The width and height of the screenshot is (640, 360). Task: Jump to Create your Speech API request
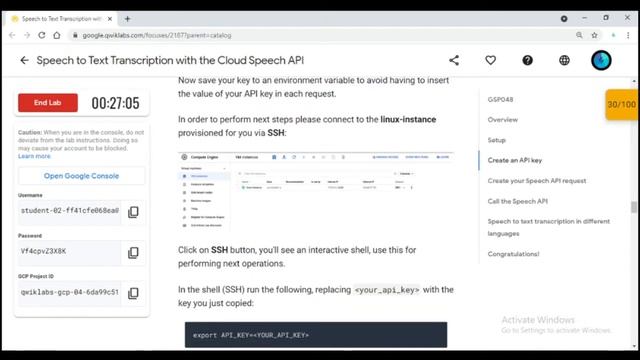click(x=537, y=181)
